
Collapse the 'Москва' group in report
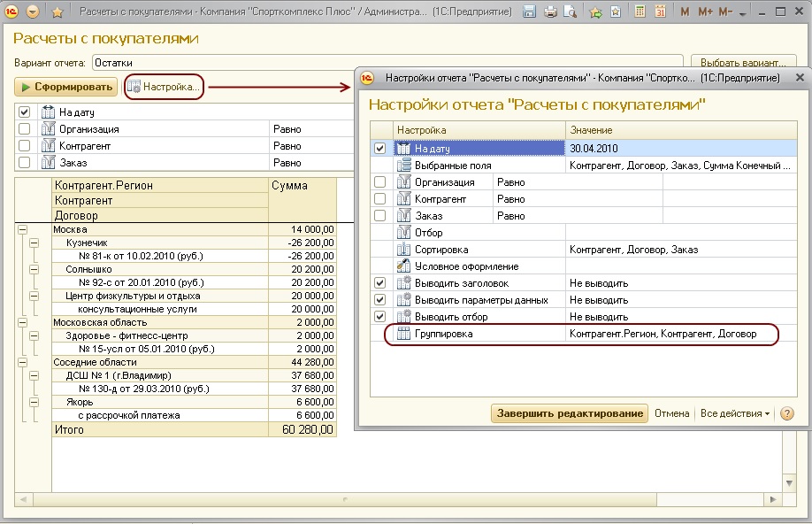click(x=22, y=229)
